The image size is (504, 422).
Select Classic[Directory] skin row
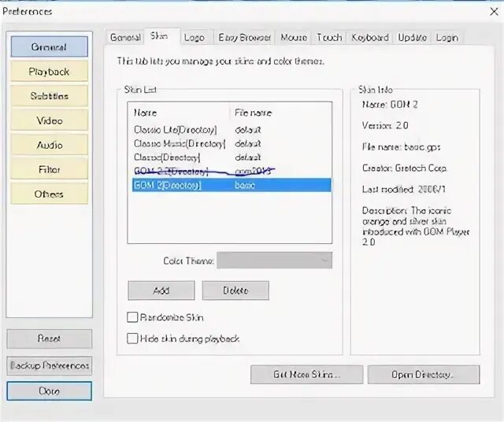[x=232, y=157]
